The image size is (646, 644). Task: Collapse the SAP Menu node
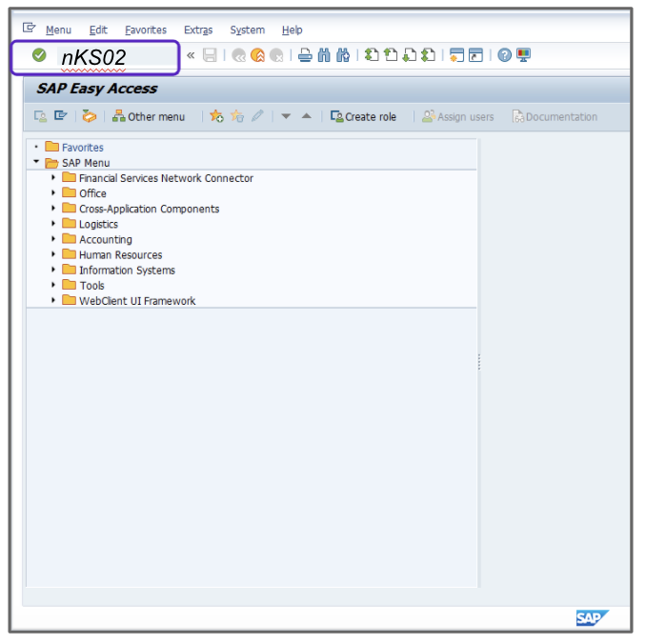[36, 163]
